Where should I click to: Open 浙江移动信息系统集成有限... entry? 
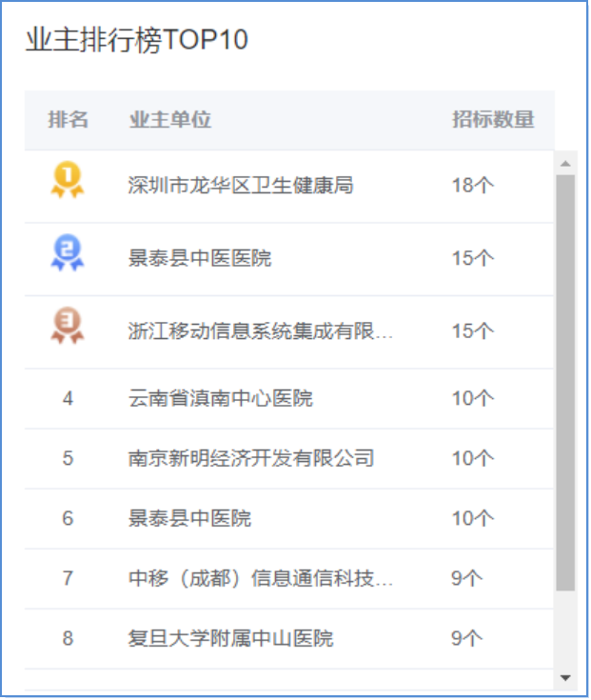pos(261,330)
